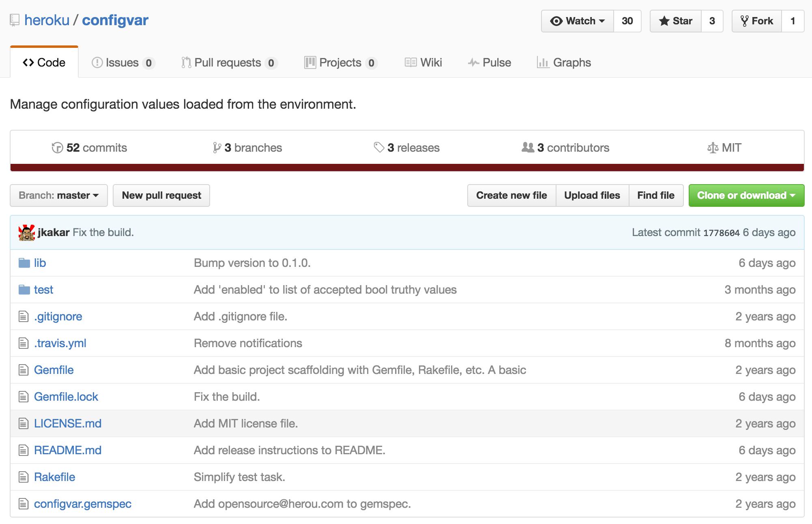Click the Gemfile.lock file icon
This screenshot has width=812, height=524.
point(24,397)
